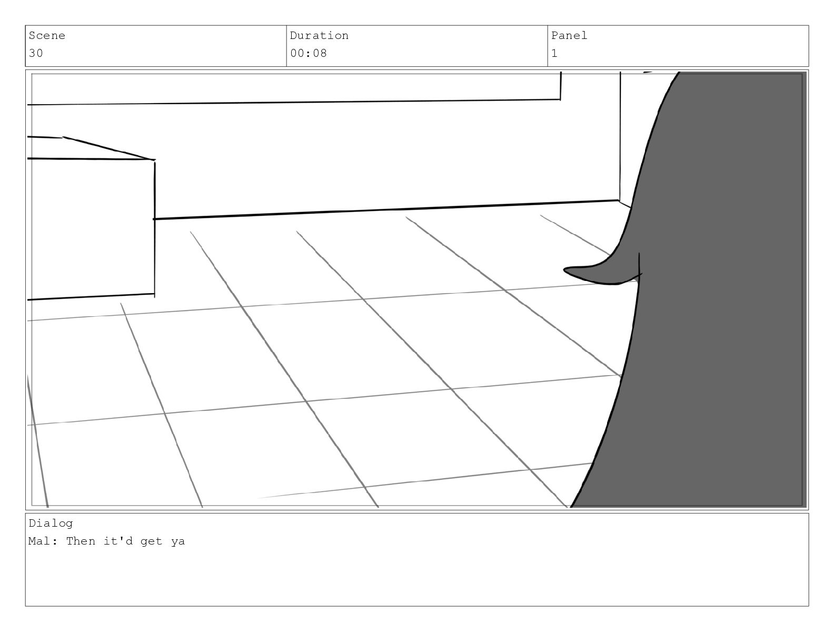Click the 'Duration' header label
834x644 pixels.
pos(319,36)
